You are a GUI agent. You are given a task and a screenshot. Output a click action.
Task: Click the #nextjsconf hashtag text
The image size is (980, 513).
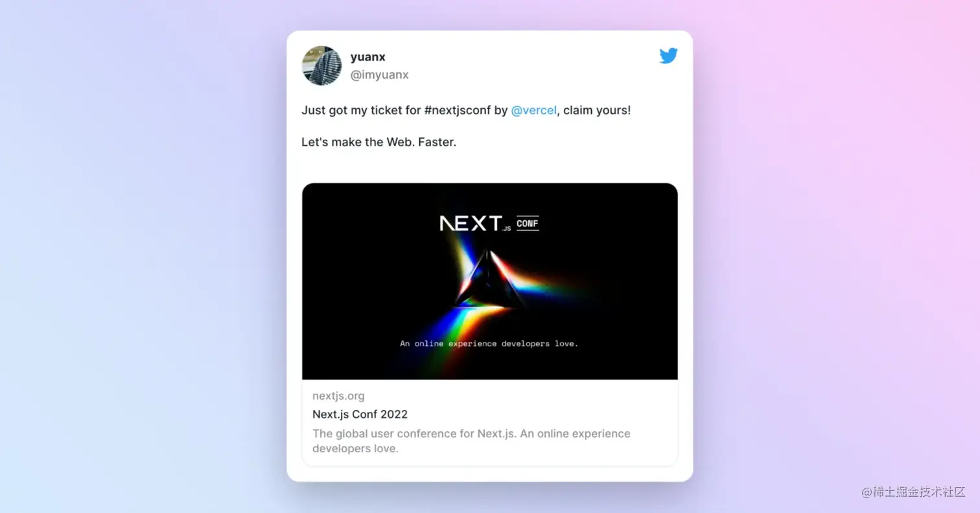coord(458,110)
